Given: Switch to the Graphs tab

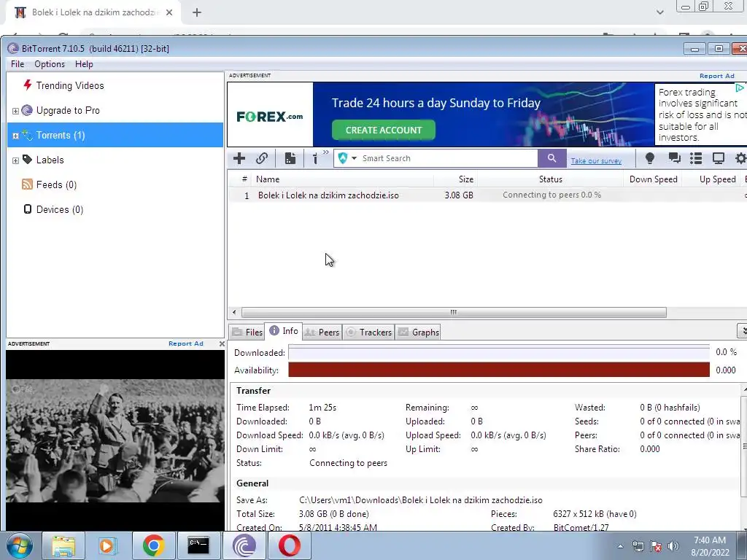Looking at the screenshot, I should point(418,332).
